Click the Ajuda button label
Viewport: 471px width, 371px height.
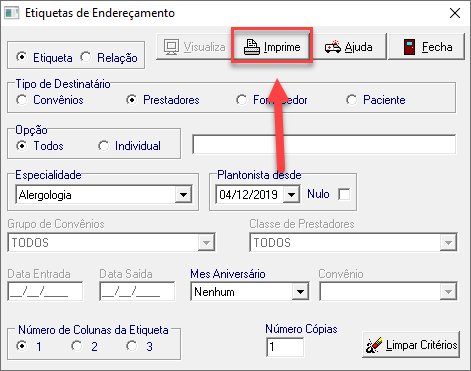coord(358,47)
